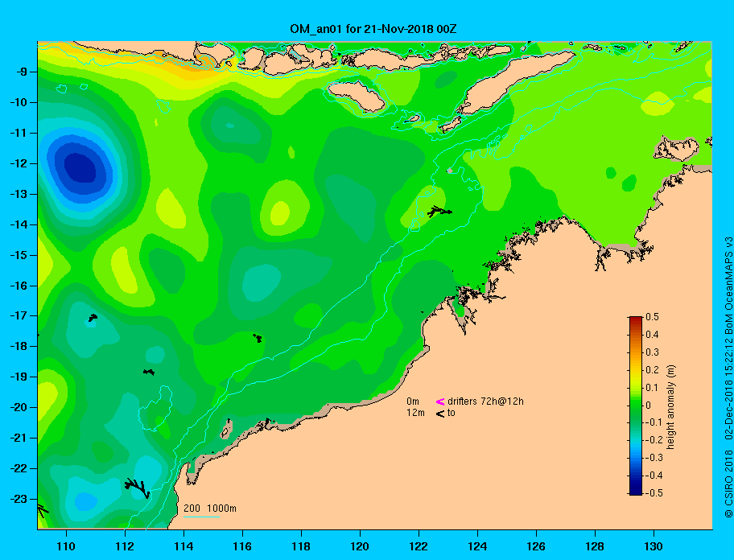Click the latitude axis label '-15'

pos(19,255)
